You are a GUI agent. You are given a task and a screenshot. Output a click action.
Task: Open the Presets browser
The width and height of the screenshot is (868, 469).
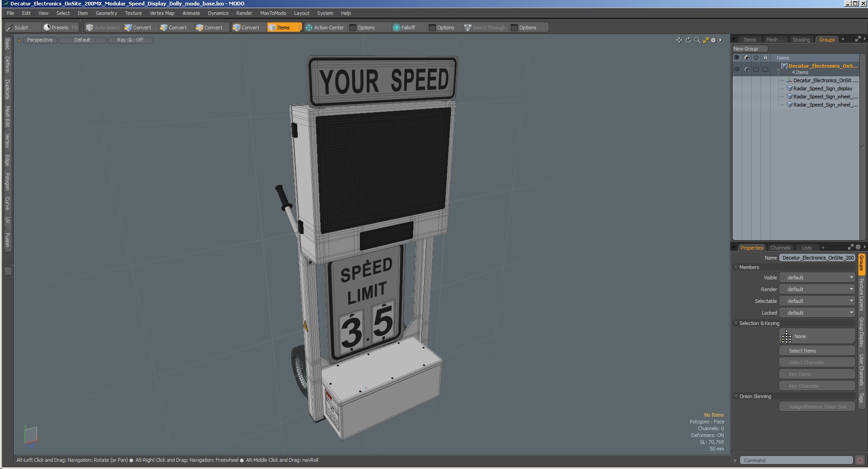(x=60, y=28)
